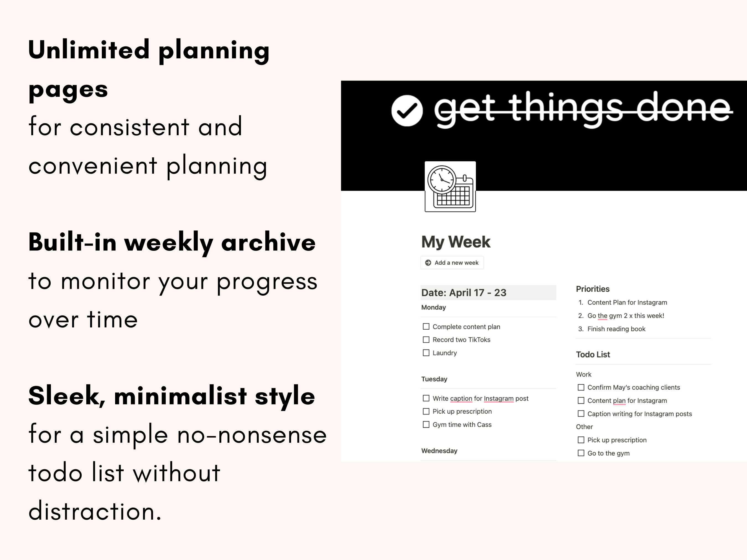Tick the Laundry checkbox

[426, 353]
